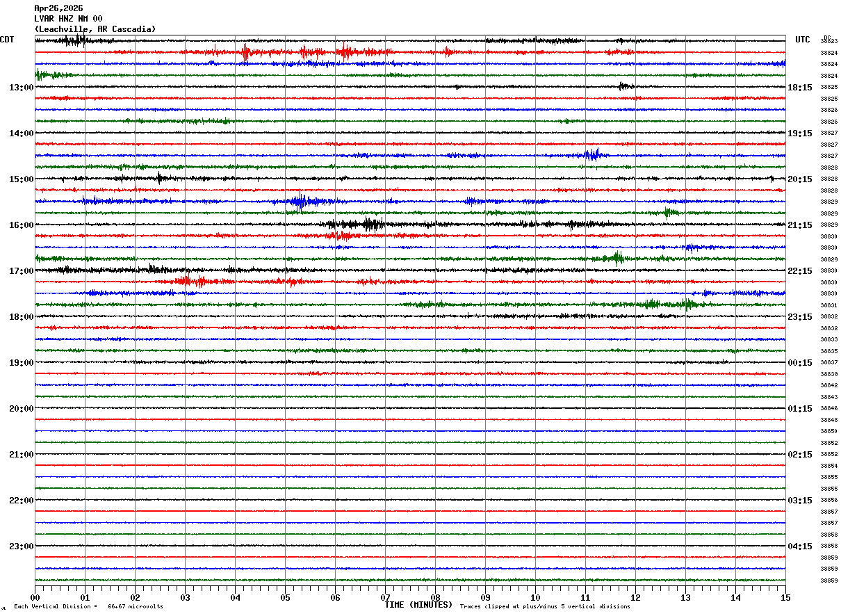Click the 12 minute tick label
Viewport: 841px width, 616px height.
point(635,597)
